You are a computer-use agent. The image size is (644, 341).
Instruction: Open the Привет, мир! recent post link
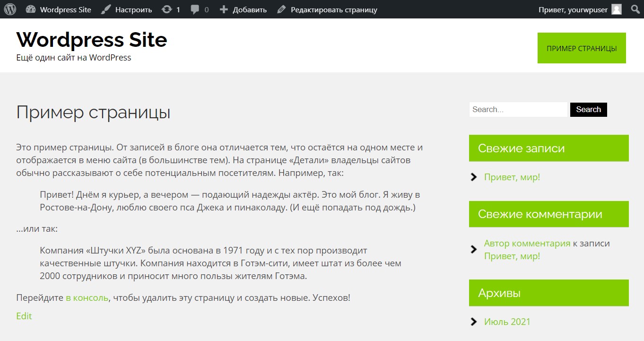point(513,177)
